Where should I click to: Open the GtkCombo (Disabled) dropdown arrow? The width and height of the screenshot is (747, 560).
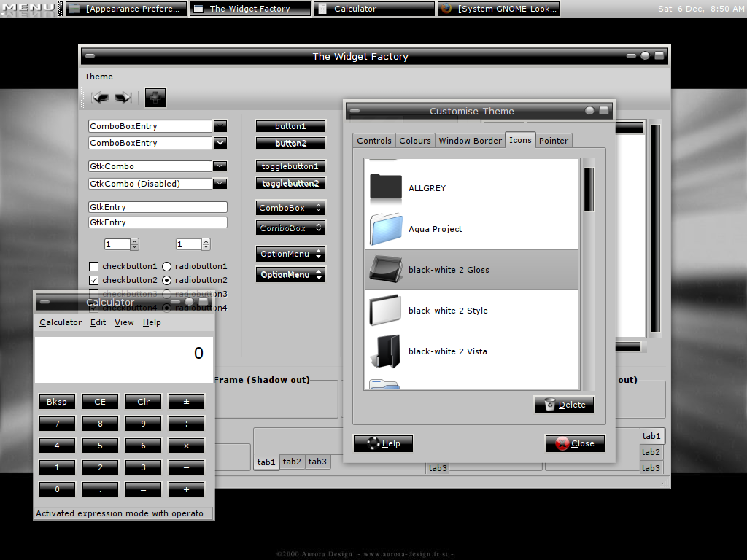pyautogui.click(x=220, y=183)
